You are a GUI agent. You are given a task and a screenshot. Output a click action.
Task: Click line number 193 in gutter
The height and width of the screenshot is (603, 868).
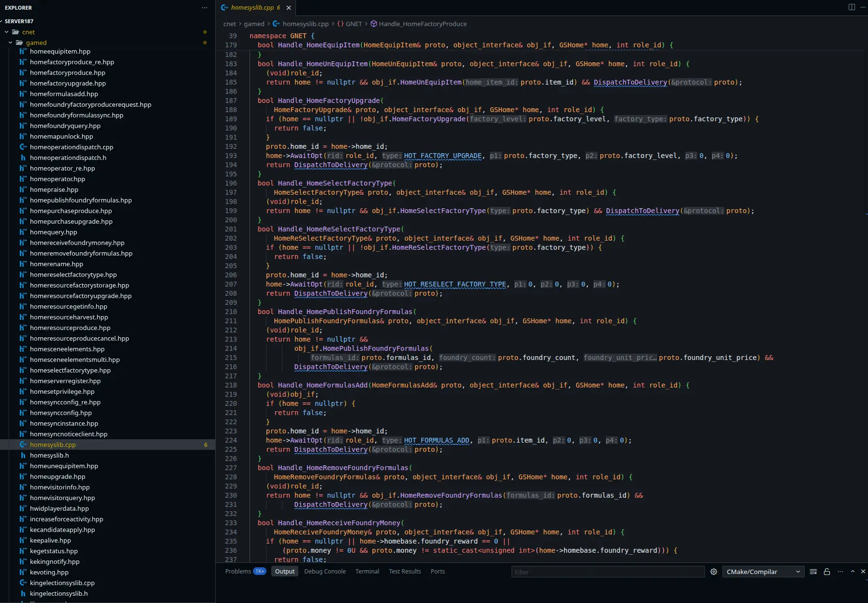point(231,156)
